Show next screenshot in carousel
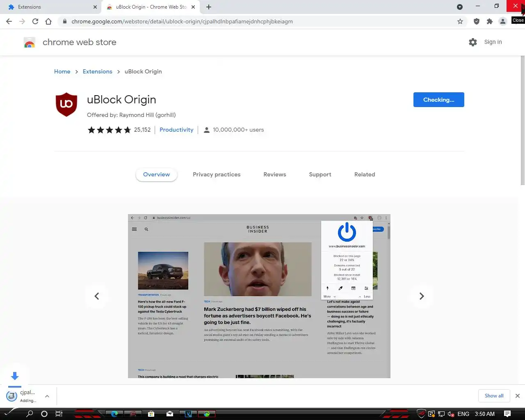This screenshot has width=525, height=420. (x=422, y=296)
